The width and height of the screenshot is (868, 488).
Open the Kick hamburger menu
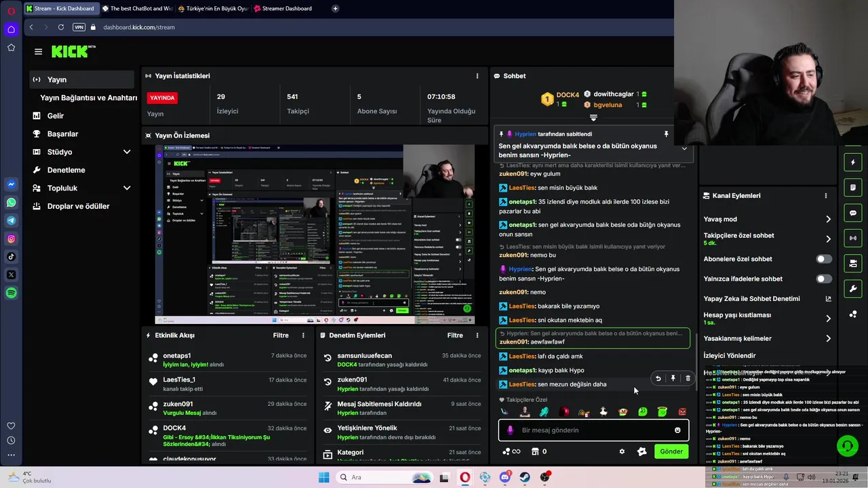pyautogui.click(x=38, y=52)
